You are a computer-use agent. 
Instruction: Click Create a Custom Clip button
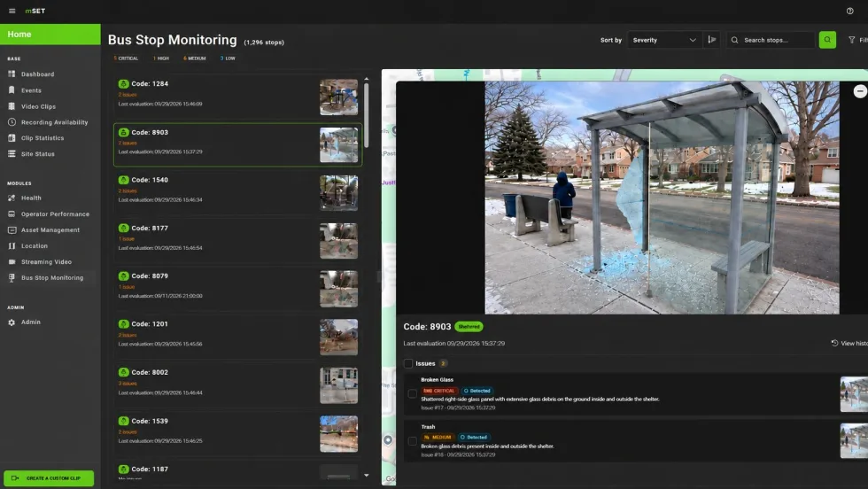click(x=49, y=477)
